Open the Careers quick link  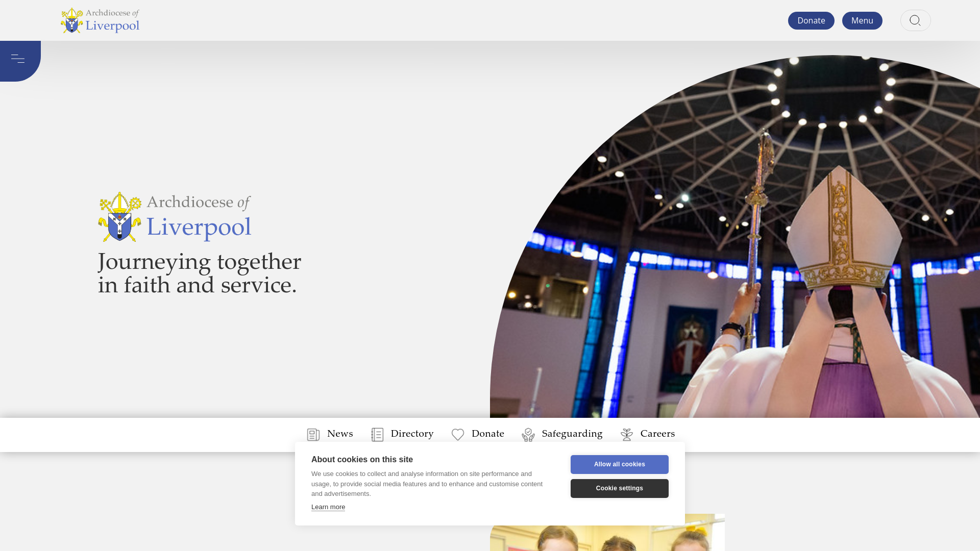click(657, 434)
